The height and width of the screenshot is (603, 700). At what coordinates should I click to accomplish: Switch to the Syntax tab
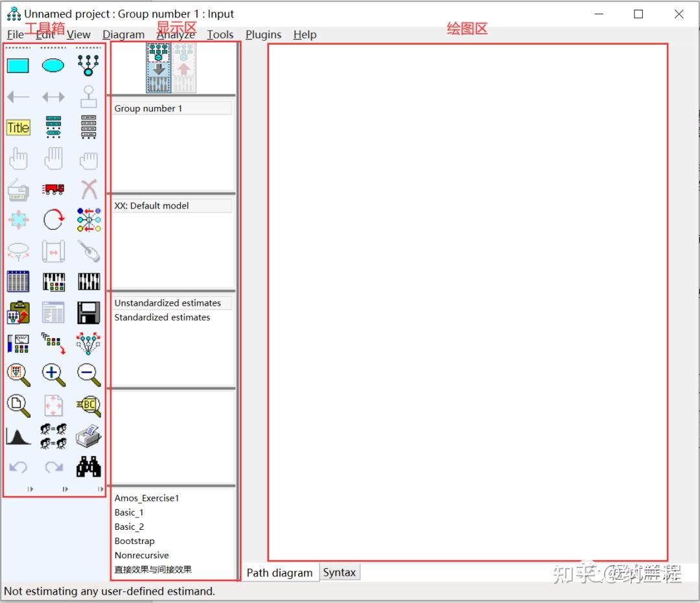pos(339,572)
